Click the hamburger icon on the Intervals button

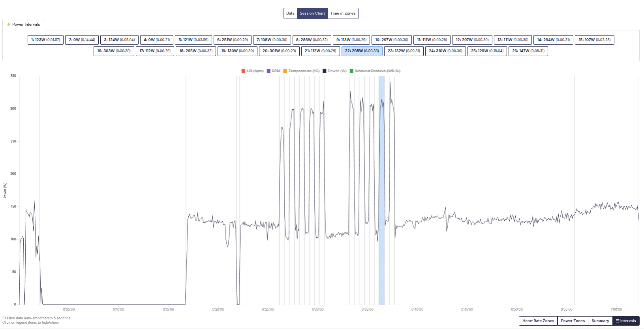point(618,321)
